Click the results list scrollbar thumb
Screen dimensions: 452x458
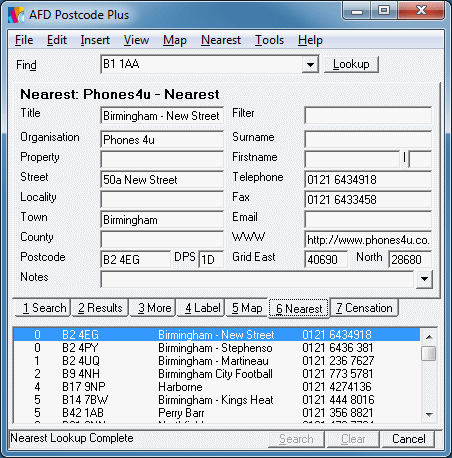(x=429, y=353)
